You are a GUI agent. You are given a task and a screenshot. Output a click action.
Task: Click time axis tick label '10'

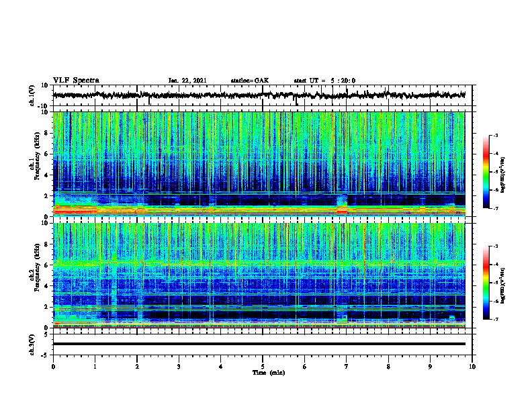[x=472, y=367]
